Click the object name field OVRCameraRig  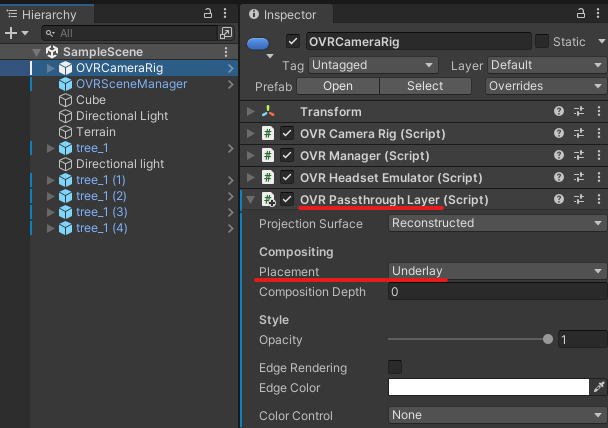tap(419, 41)
